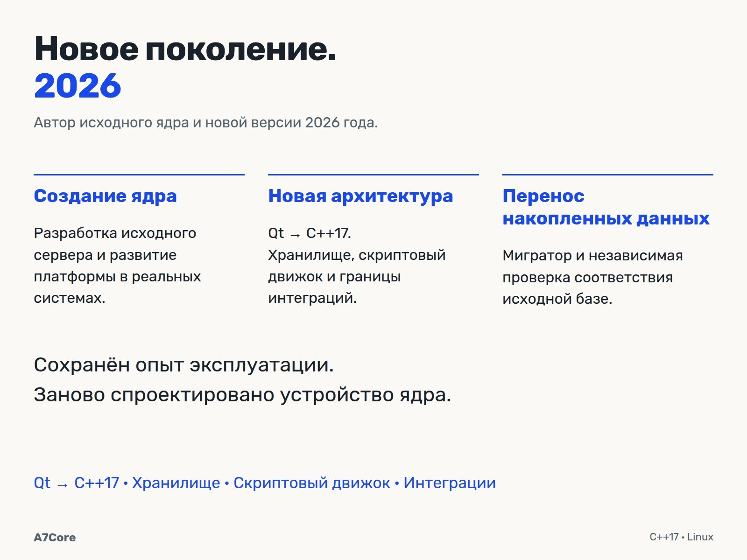Select the text 'Хранилище, скриптовый движок'

pos(357,266)
